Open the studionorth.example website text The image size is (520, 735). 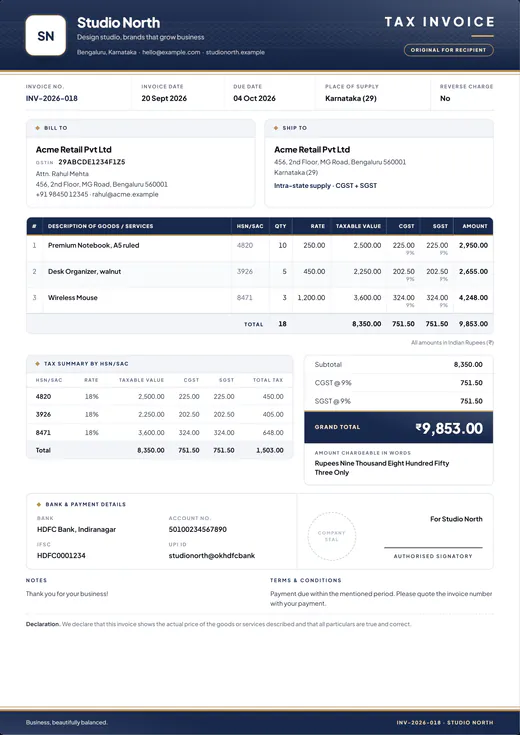coord(236,52)
